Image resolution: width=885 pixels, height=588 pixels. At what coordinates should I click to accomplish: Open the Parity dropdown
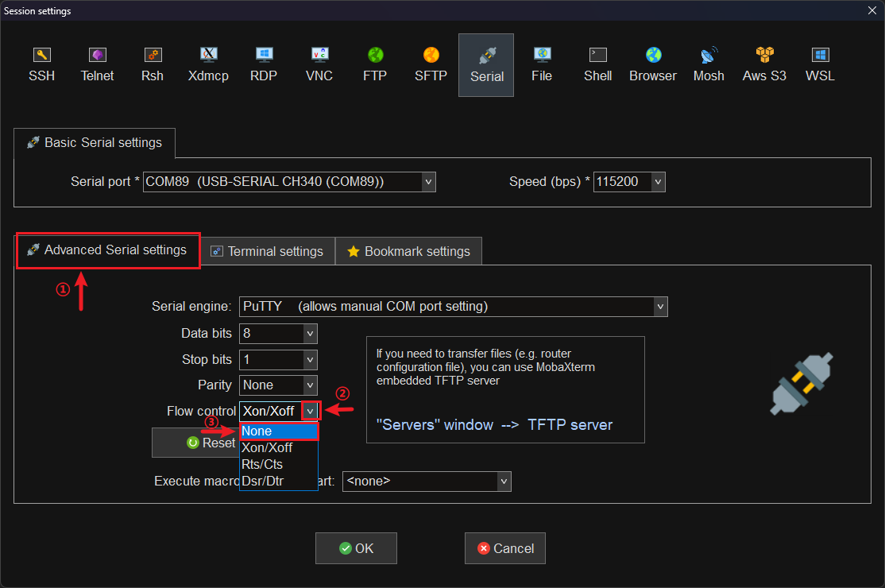click(310, 385)
